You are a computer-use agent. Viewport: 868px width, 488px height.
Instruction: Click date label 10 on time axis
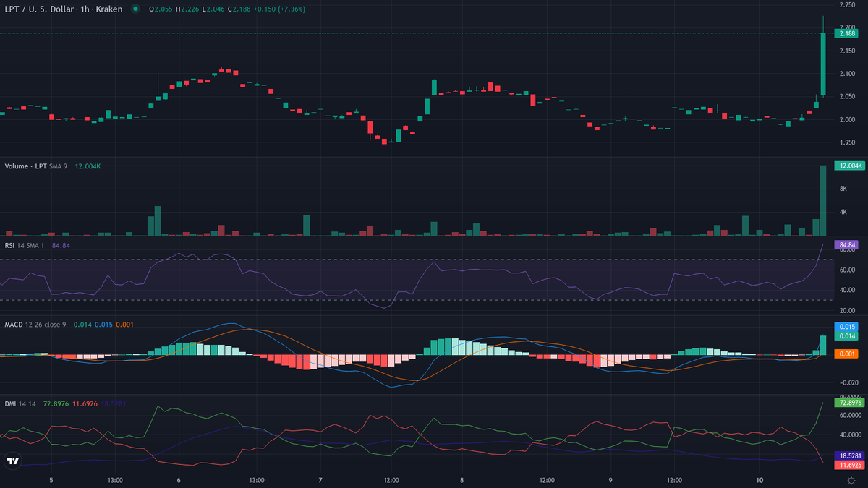pos(759,480)
